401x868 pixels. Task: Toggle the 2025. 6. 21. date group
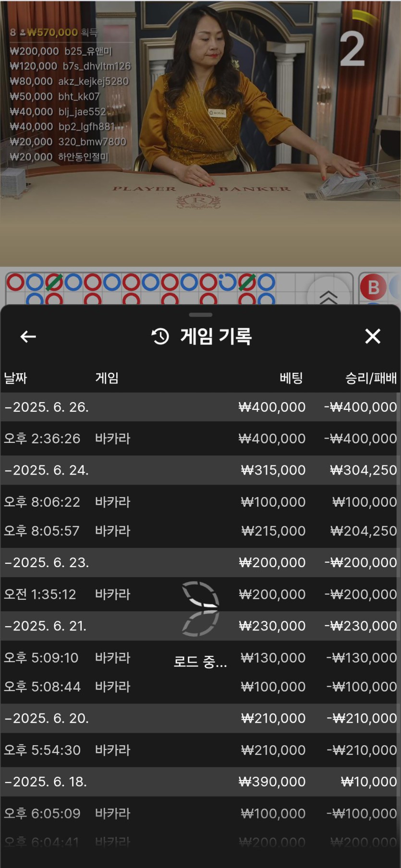coord(46,626)
